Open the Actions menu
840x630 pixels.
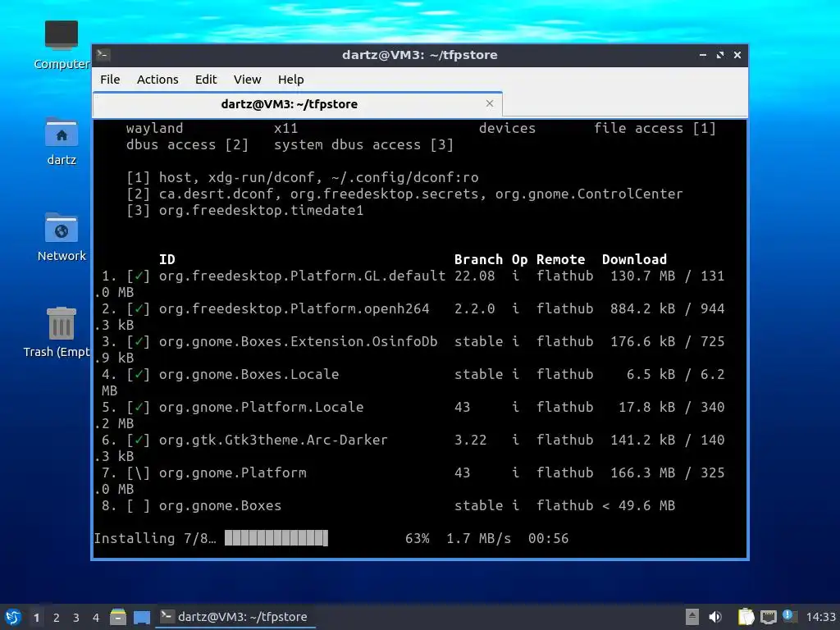[157, 80]
